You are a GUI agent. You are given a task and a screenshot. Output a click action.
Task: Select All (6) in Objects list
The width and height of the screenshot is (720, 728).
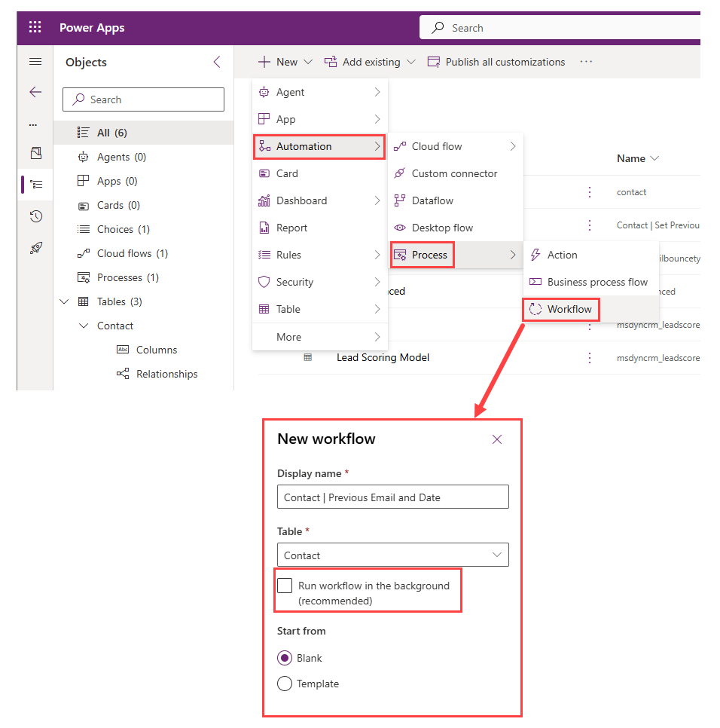click(144, 133)
